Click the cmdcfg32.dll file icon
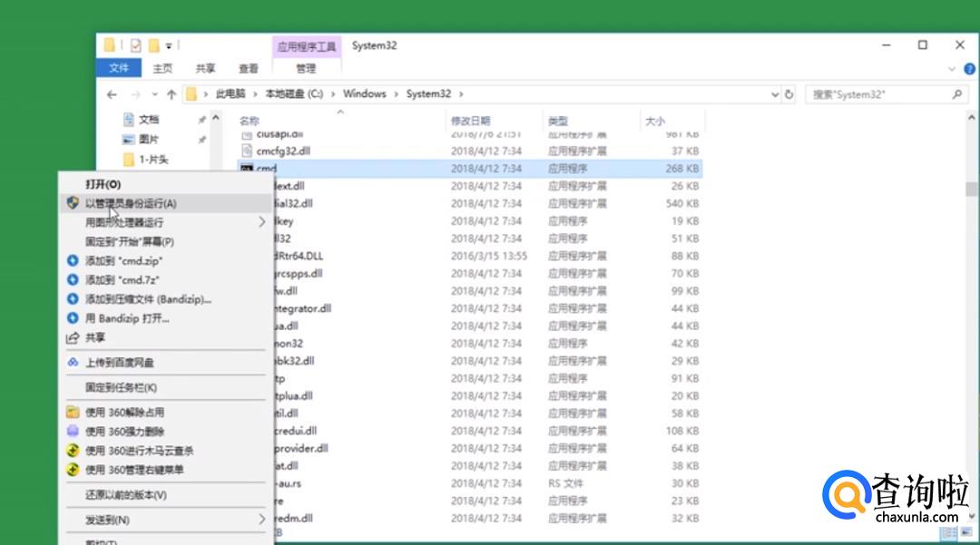This screenshot has width=980, height=545. [246, 151]
